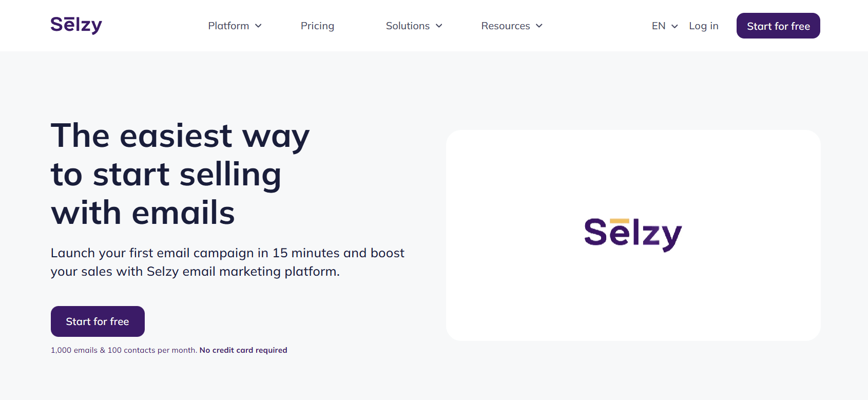Click the chevron next to Resources
The image size is (868, 400).
coord(539,26)
